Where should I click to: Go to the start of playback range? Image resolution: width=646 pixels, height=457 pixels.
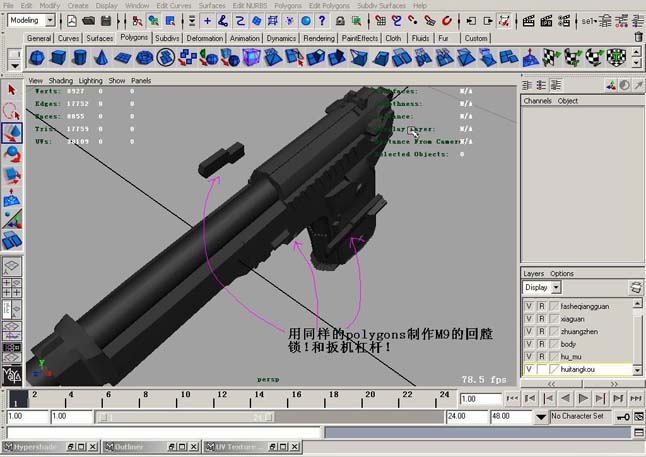[512, 398]
